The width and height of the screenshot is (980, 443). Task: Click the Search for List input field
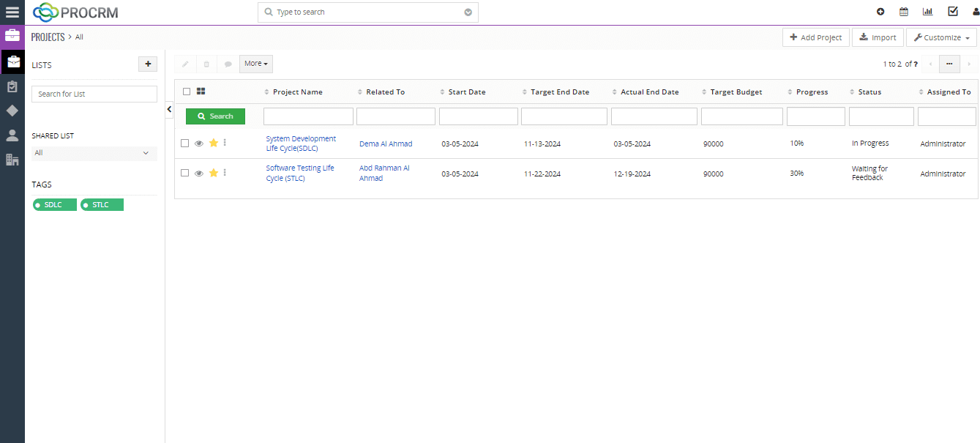94,94
